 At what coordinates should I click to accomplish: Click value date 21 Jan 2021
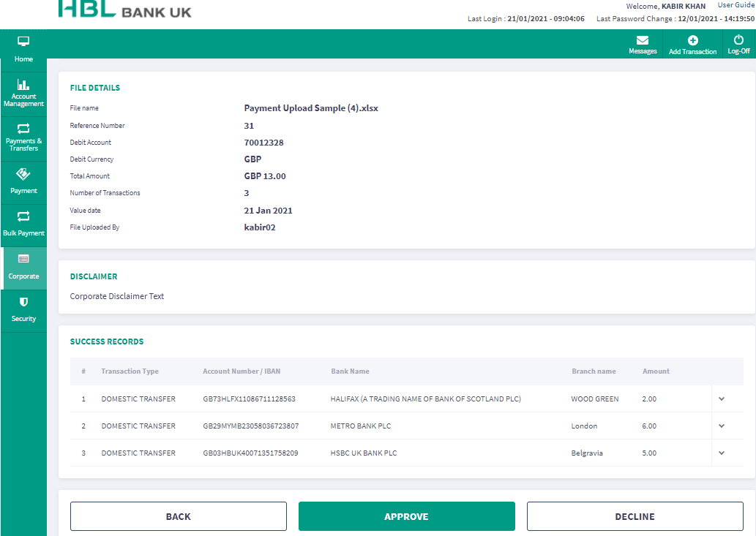pos(268,211)
